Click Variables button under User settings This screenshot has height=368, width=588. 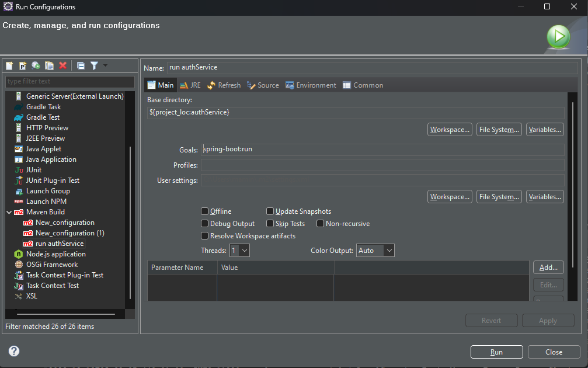pyautogui.click(x=545, y=197)
